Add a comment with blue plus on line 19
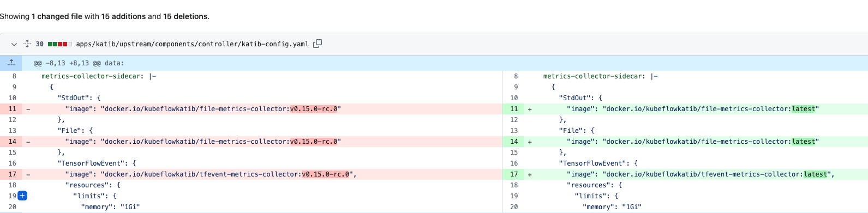This screenshot has height=213, width=868. pyautogui.click(x=22, y=196)
